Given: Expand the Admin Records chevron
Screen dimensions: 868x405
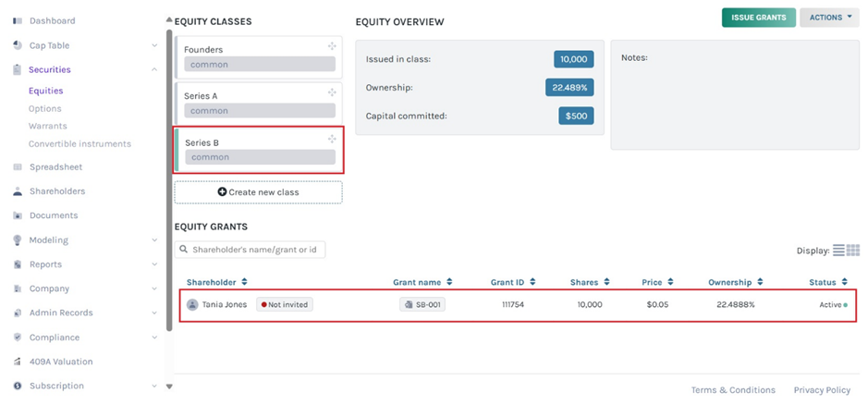Looking at the screenshot, I should pyautogui.click(x=154, y=313).
